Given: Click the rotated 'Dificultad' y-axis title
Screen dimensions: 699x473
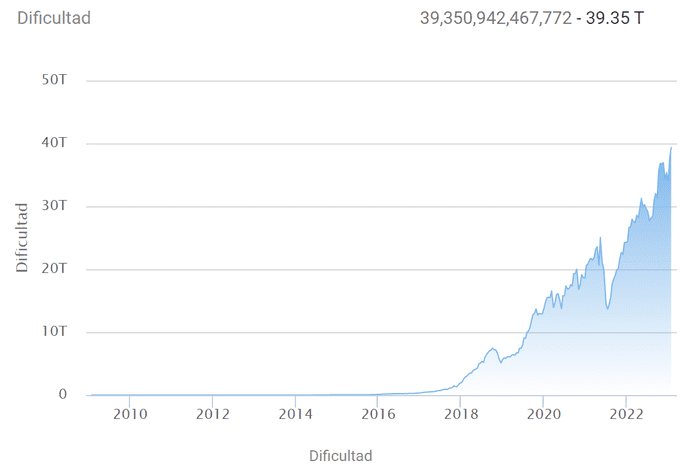Looking at the screenshot, I should [x=22, y=237].
